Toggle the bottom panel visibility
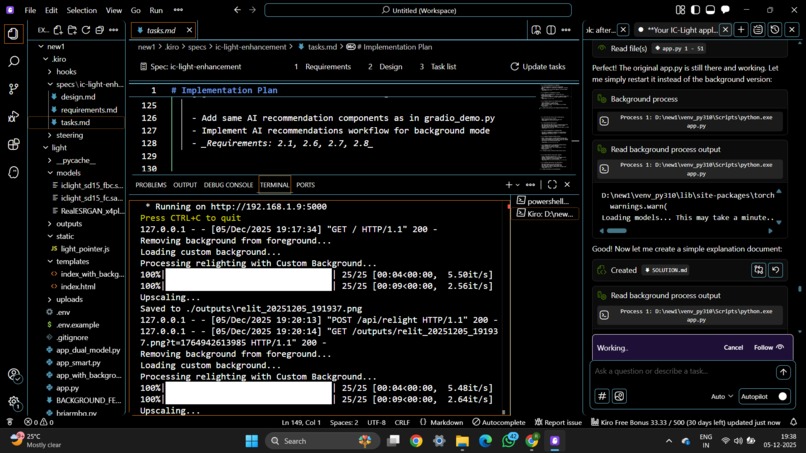This screenshot has height=453, width=806. (x=710, y=10)
